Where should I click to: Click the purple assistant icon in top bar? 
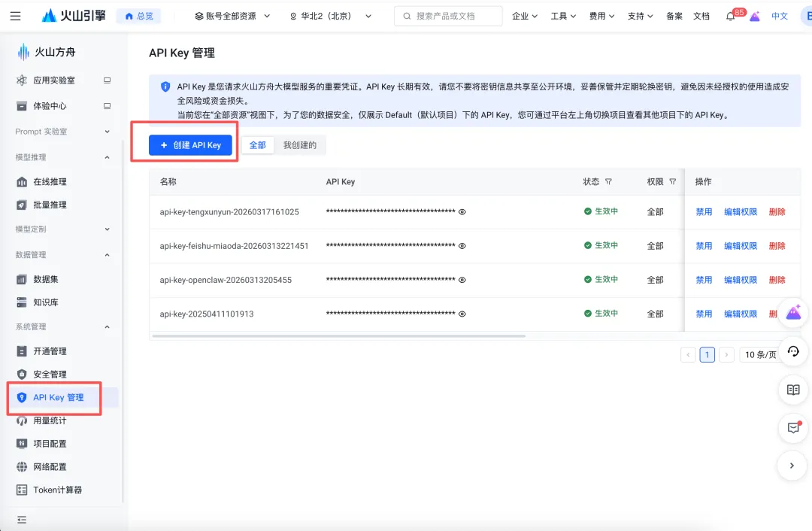click(x=755, y=16)
